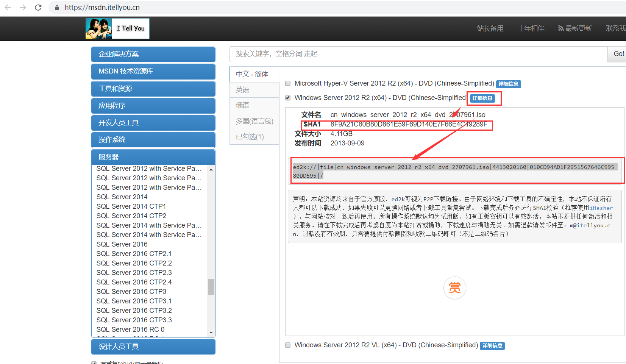This screenshot has width=626, height=364.
Task: Open the 十年相伴 header link
Action: coord(531,28)
